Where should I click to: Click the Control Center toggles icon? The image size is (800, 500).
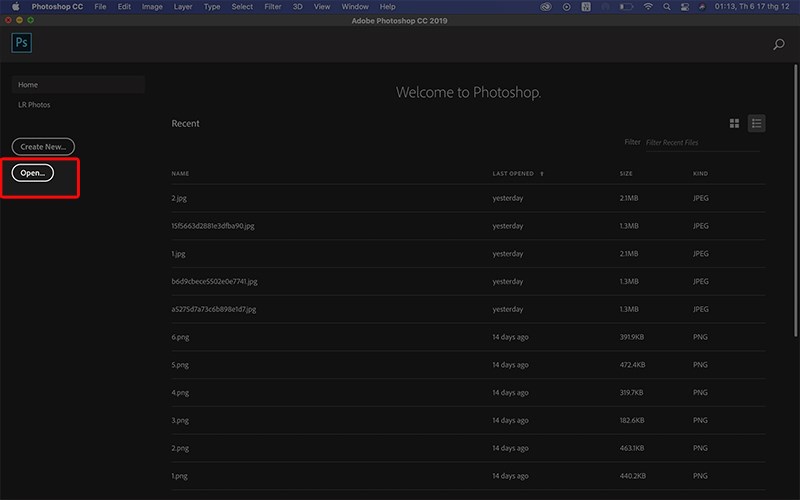[685, 7]
